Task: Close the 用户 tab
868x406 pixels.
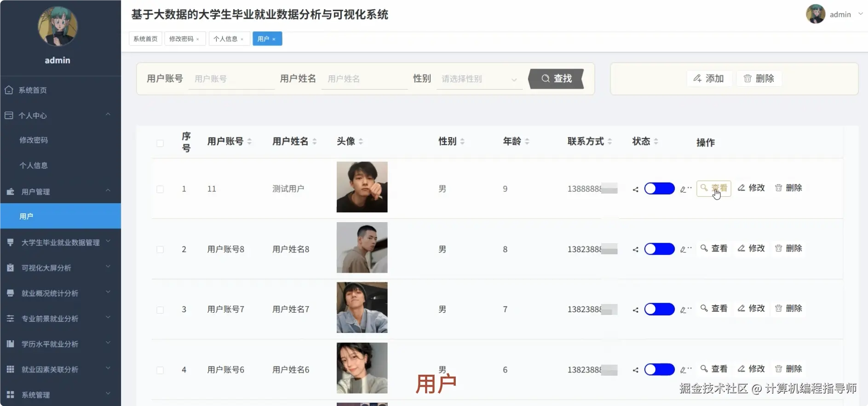Action: tap(274, 39)
